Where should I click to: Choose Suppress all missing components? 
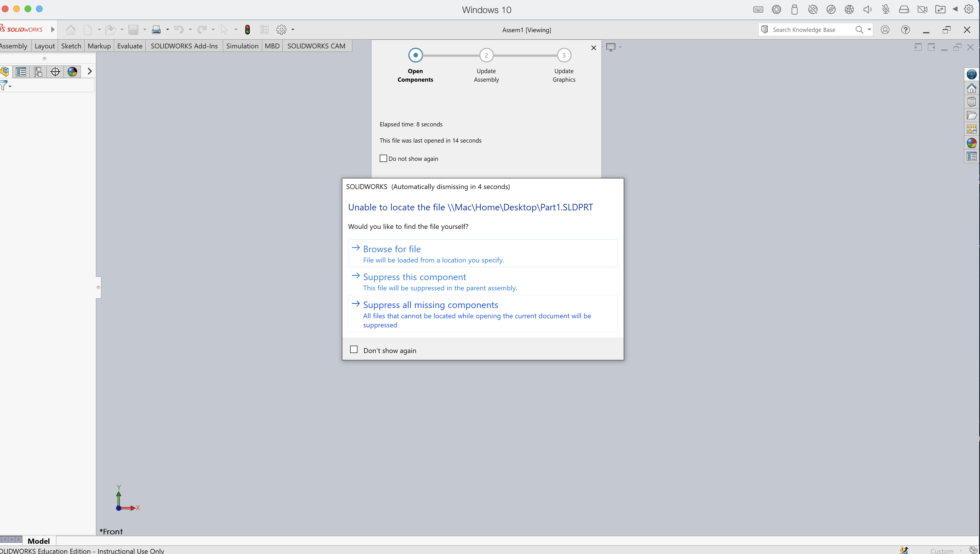[483, 313]
